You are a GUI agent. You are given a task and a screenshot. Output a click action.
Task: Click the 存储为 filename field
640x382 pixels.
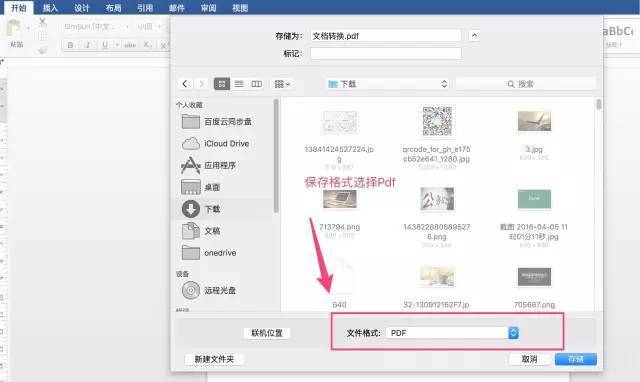(386, 36)
